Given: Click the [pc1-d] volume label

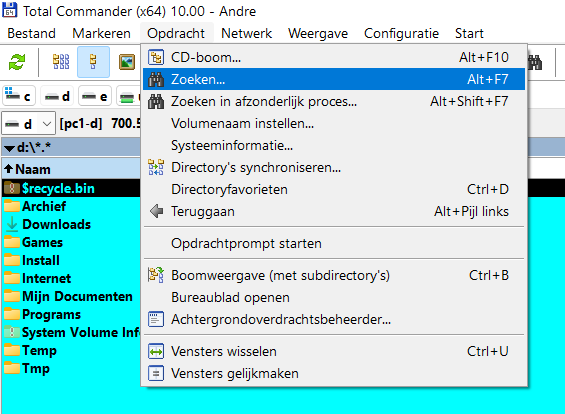Looking at the screenshot, I should pos(81,124).
